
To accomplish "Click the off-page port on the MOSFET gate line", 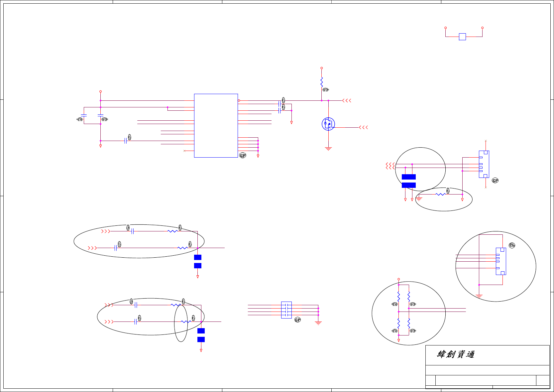I will click(x=364, y=127).
